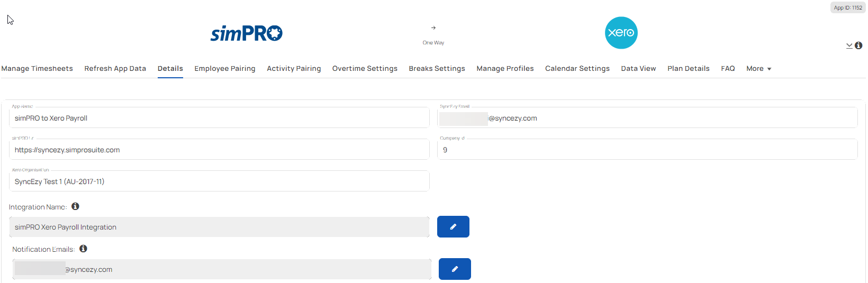Click the App Name field
Viewport: 868px width, 283px height.
[219, 117]
